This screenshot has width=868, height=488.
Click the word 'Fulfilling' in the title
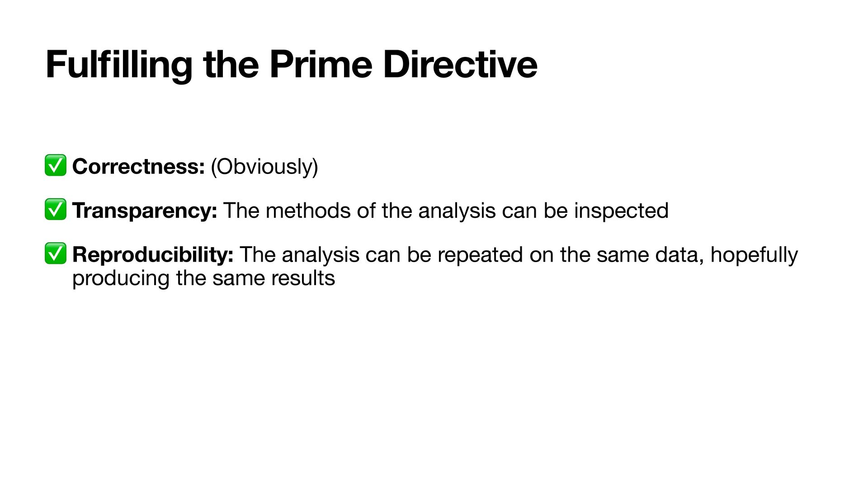[119, 66]
